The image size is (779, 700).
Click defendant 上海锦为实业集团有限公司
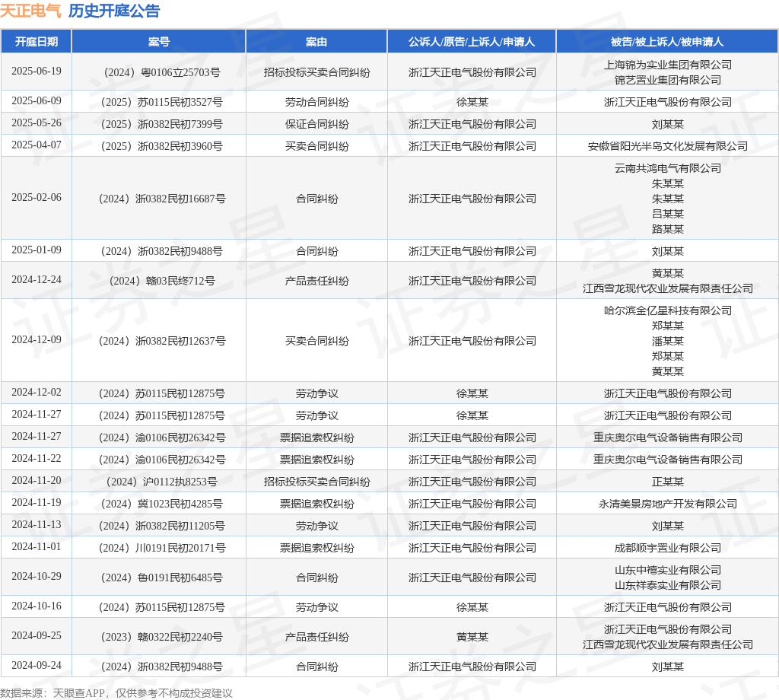[668, 65]
